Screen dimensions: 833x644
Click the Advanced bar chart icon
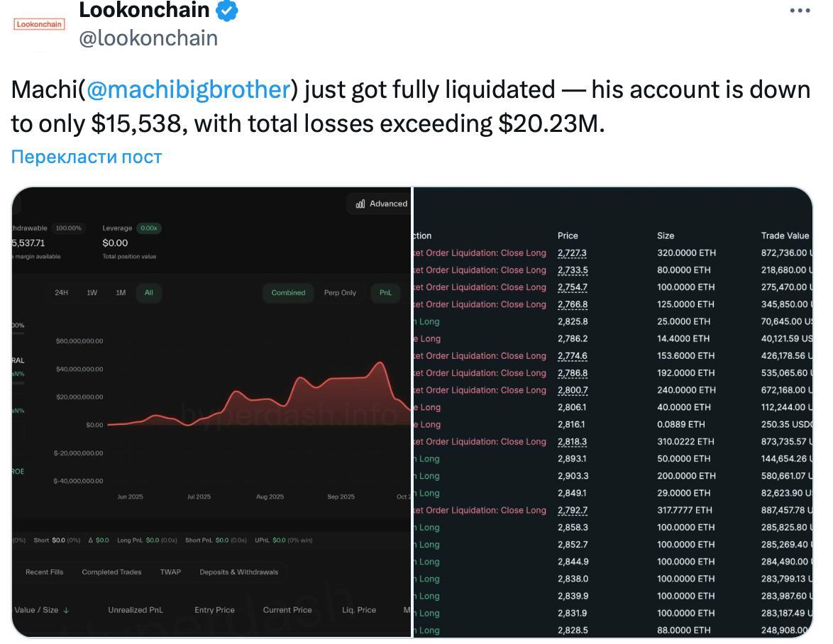coord(360,204)
